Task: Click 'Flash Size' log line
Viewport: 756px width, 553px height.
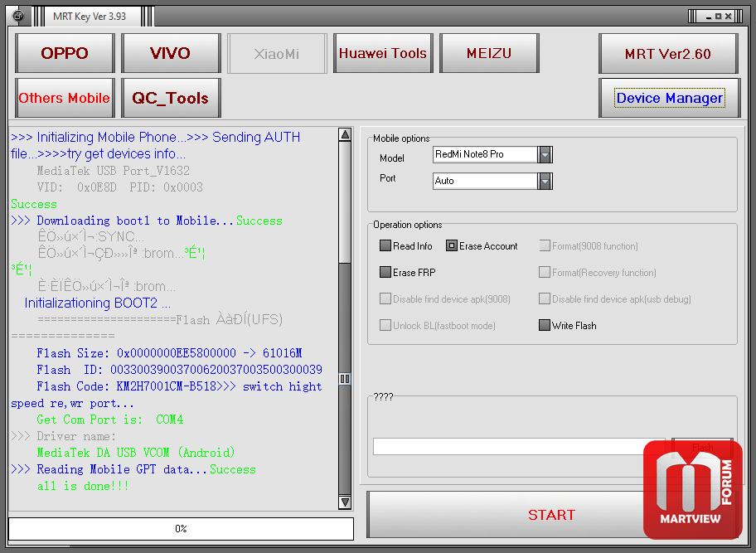Action: pyautogui.click(x=169, y=353)
